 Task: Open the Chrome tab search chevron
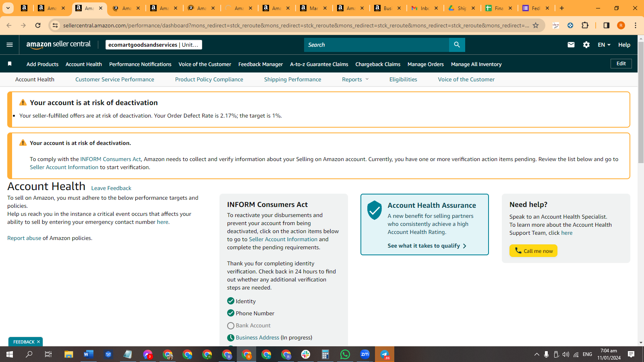pyautogui.click(x=8, y=8)
